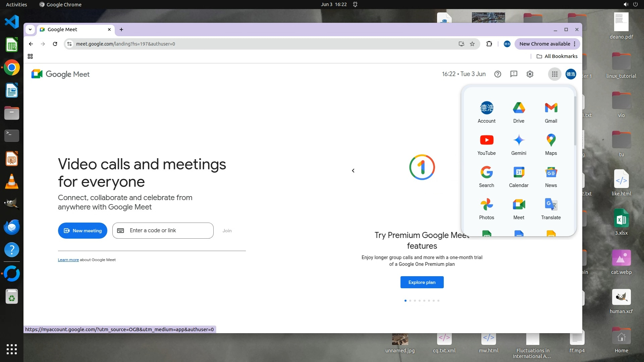
Task: Open Meet settings gear icon
Action: click(x=530, y=74)
